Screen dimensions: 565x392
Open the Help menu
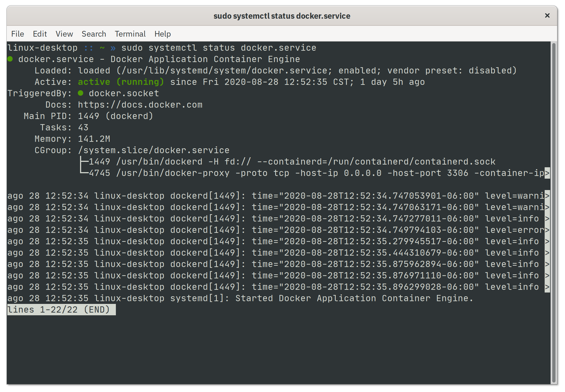point(163,34)
